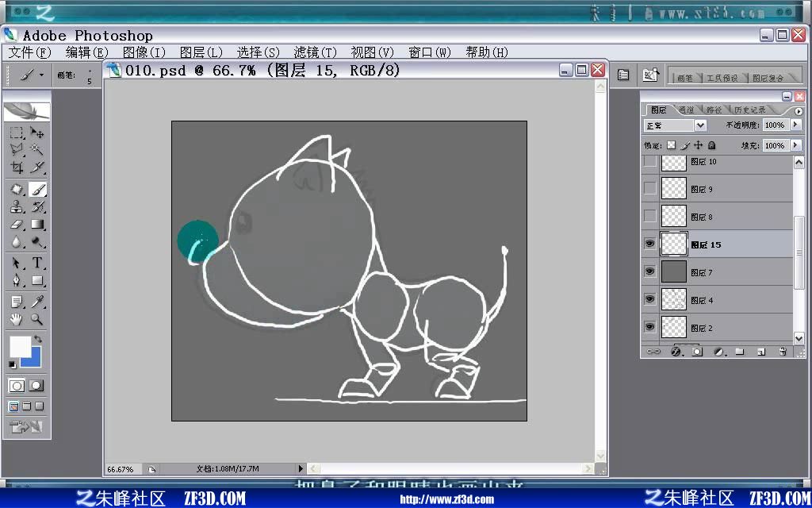Pick the Pen tool

pos(17,280)
